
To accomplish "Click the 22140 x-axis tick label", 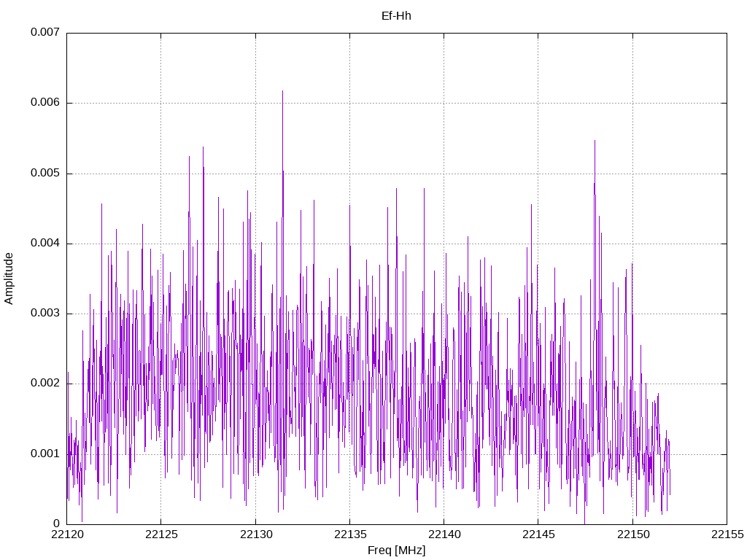I will click(444, 534).
